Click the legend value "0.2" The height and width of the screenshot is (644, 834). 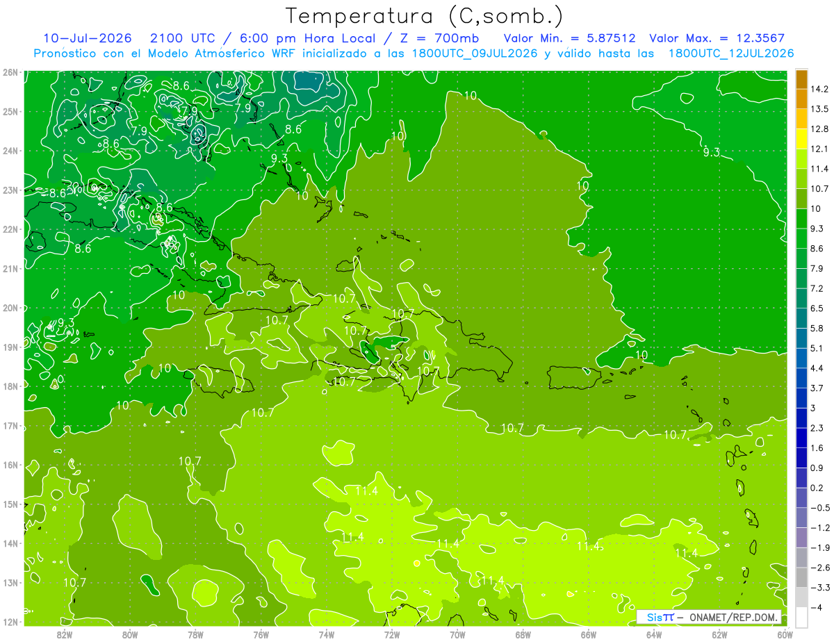[817, 488]
